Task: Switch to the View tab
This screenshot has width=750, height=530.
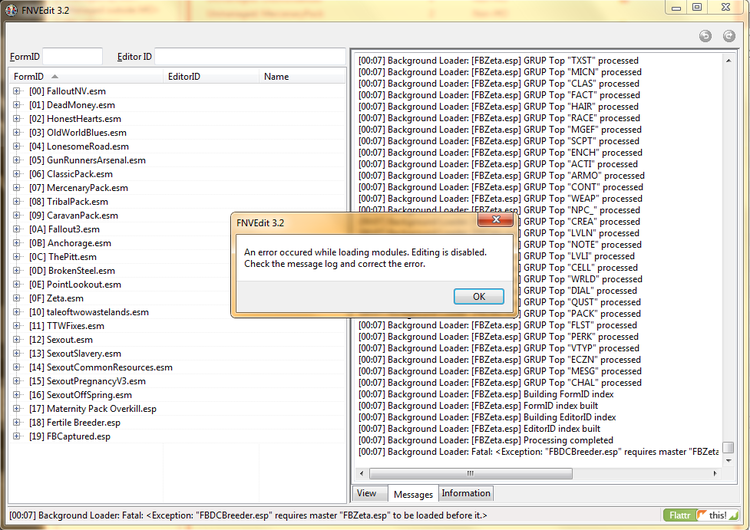Action: [x=369, y=493]
